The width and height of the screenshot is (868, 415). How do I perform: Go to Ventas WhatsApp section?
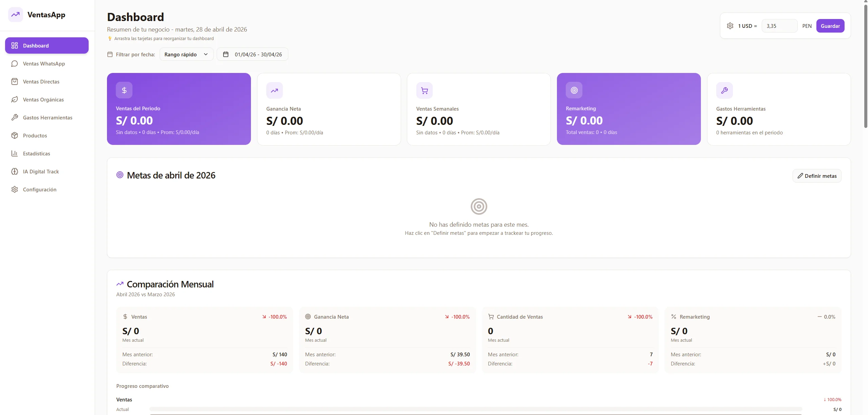coord(47,63)
